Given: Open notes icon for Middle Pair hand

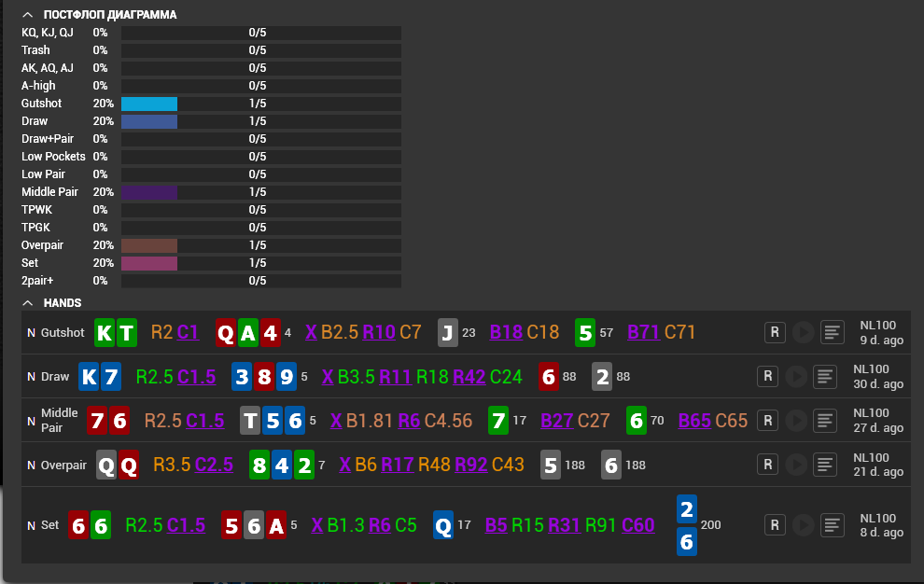Looking at the screenshot, I should [825, 421].
